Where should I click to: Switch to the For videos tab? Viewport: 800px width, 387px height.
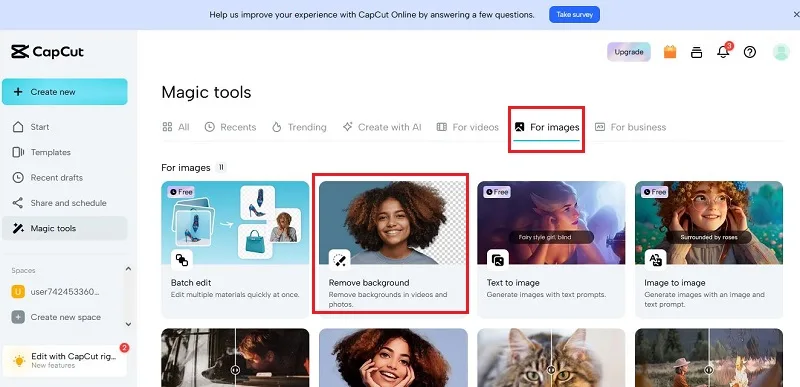click(x=467, y=127)
